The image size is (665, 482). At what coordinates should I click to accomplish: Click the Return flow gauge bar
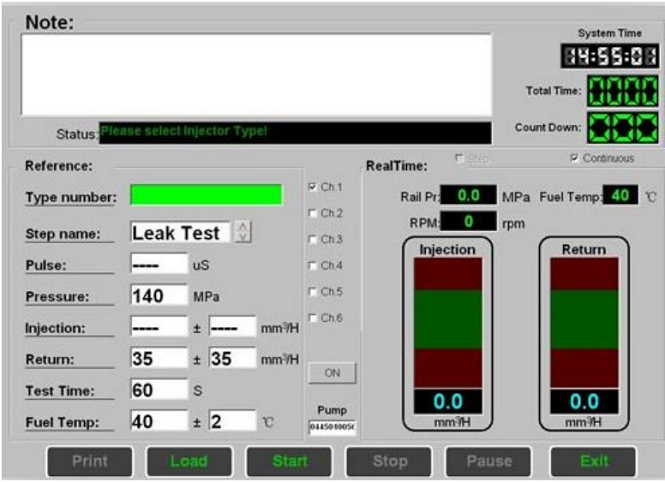coord(583,322)
